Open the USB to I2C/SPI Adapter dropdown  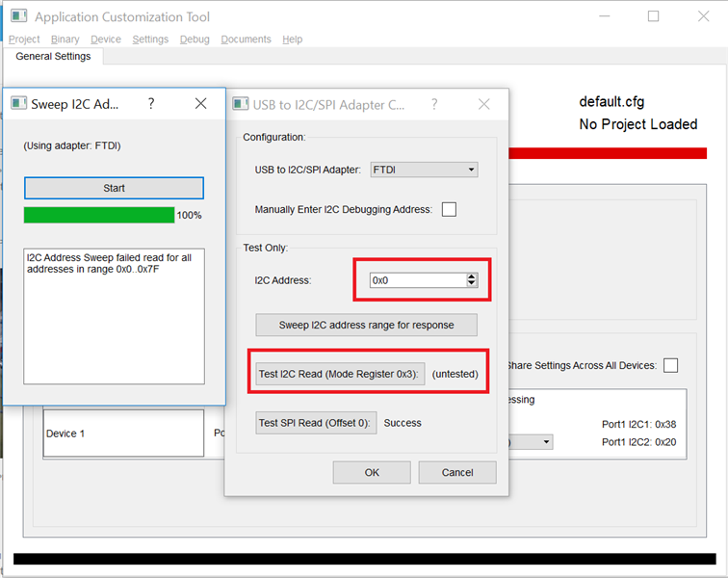pos(424,170)
